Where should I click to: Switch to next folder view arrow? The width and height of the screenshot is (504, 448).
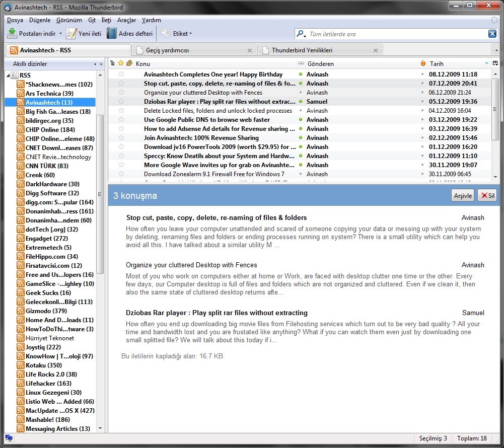[x=101, y=64]
